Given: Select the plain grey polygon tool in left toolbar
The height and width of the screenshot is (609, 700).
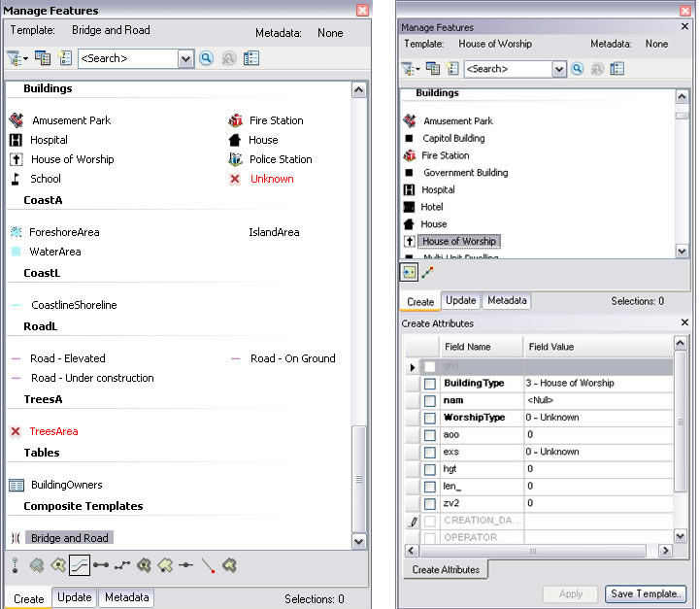Looking at the screenshot, I should 37,565.
